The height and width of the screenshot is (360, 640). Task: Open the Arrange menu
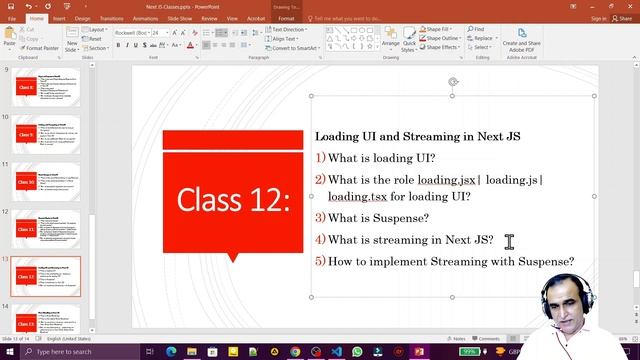click(x=391, y=38)
